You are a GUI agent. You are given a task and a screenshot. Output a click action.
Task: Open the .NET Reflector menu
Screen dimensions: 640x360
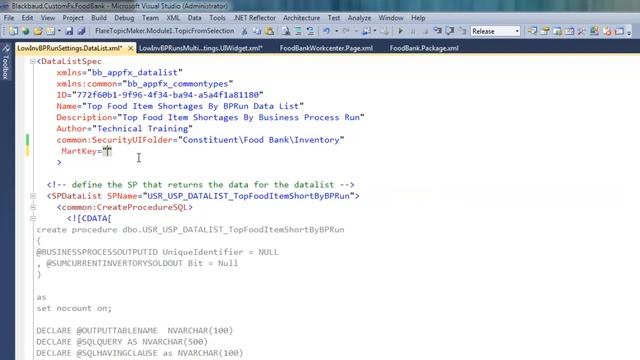coord(255,18)
